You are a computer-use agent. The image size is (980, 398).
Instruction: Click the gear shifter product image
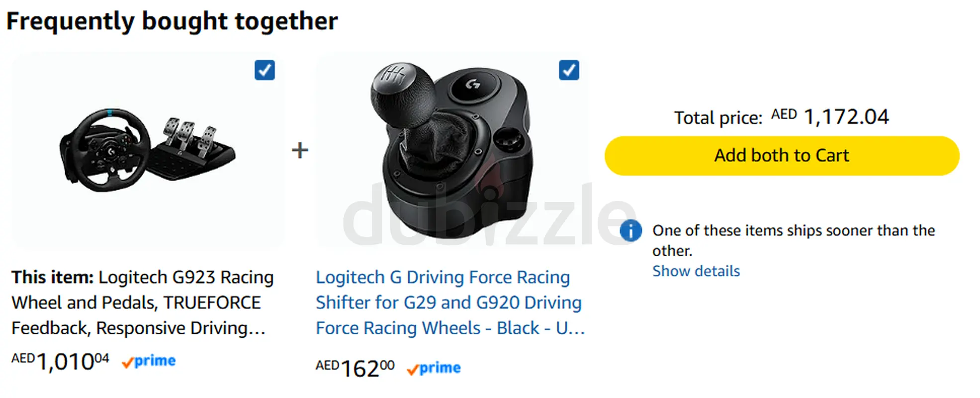tap(451, 149)
